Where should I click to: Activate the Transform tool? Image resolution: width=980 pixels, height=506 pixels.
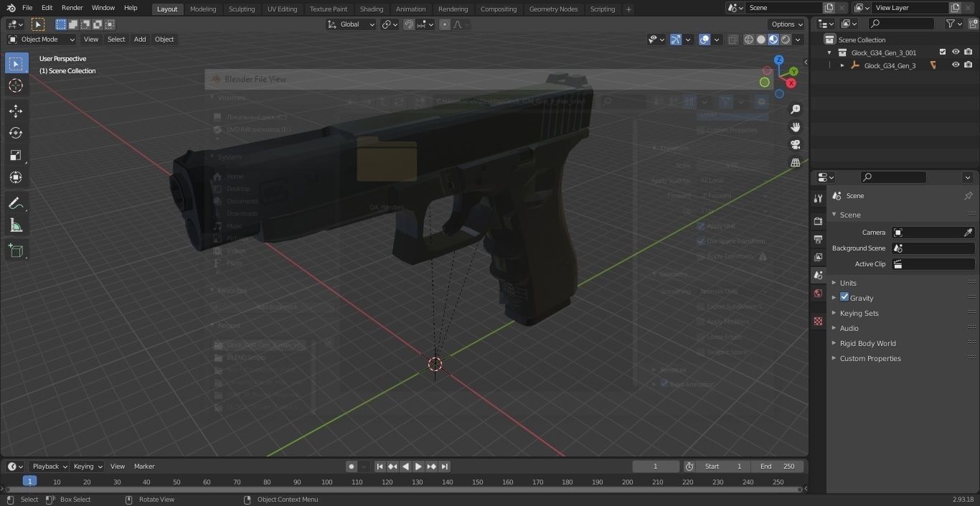[16, 177]
